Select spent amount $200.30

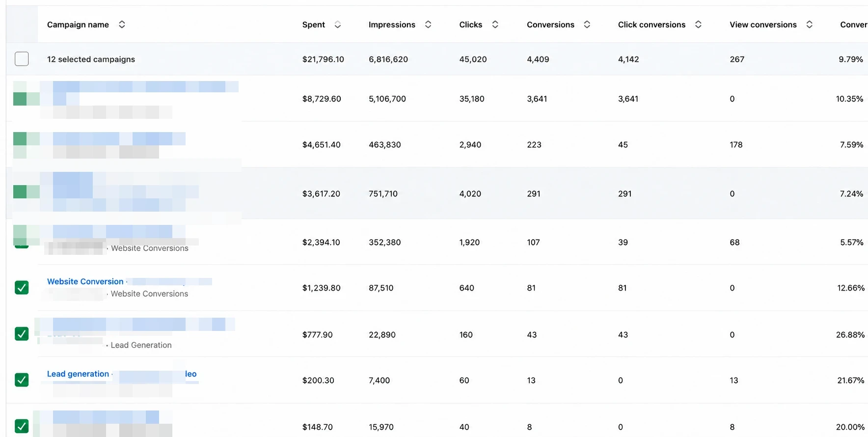pos(318,381)
